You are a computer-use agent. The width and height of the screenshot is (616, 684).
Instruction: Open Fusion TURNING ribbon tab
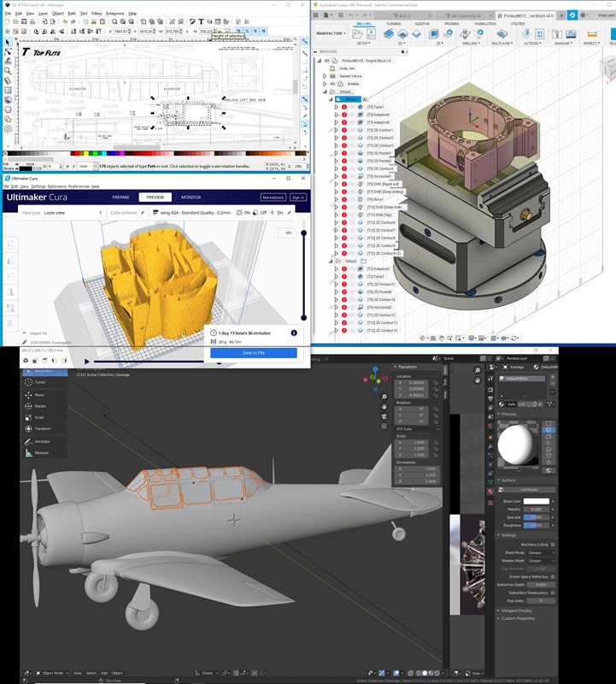tap(394, 24)
